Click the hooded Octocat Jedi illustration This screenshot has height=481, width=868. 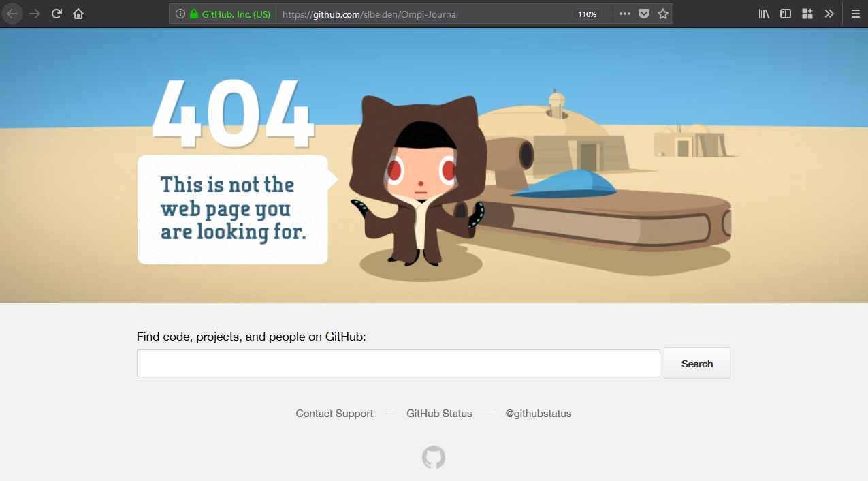click(x=419, y=181)
